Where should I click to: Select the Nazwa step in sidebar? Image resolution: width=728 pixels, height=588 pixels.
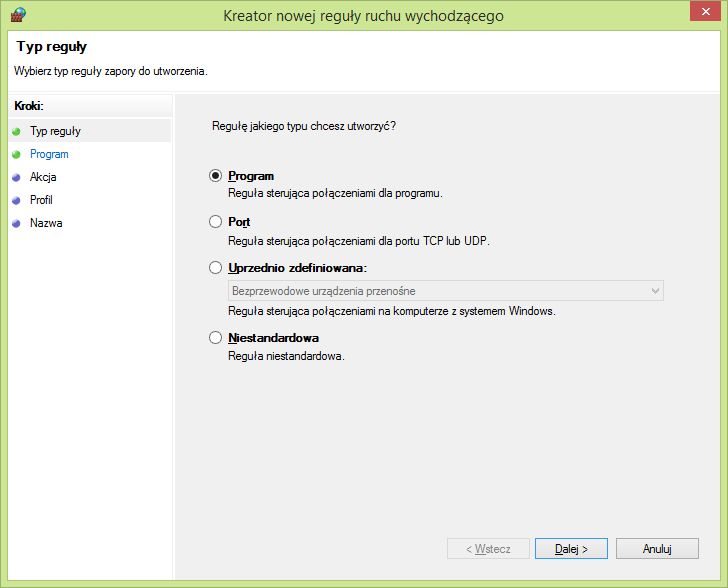[46, 222]
